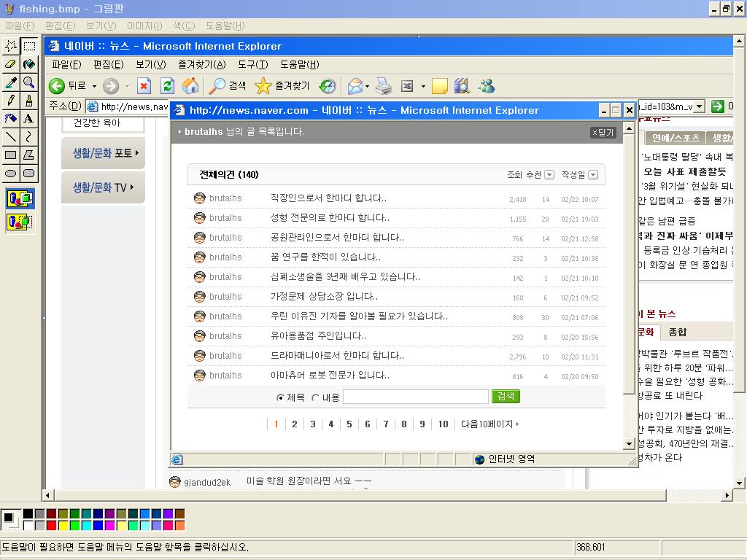Expand the 작성일 sort dropdown
Viewport: 747px width, 560px height.
coord(593,175)
